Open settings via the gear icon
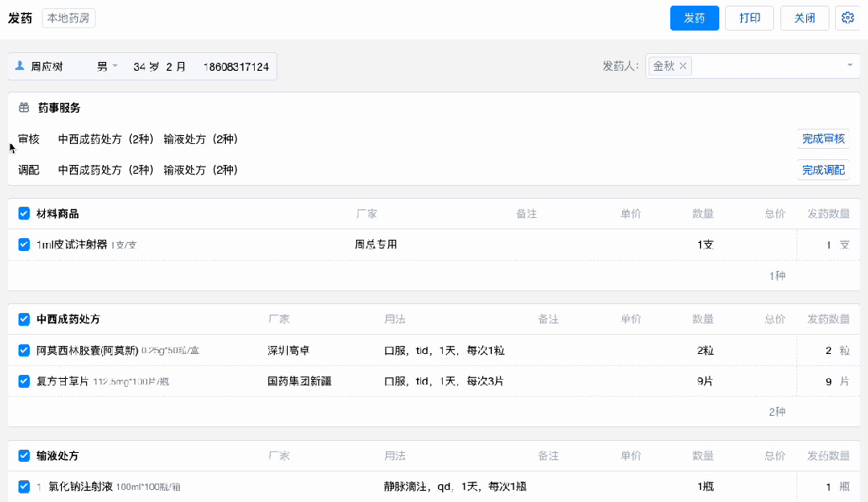This screenshot has width=868, height=502. [848, 19]
